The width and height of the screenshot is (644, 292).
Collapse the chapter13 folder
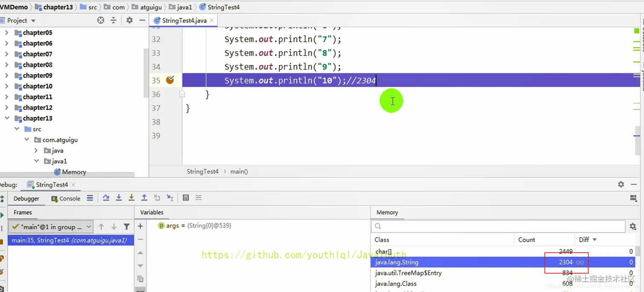click(6, 118)
